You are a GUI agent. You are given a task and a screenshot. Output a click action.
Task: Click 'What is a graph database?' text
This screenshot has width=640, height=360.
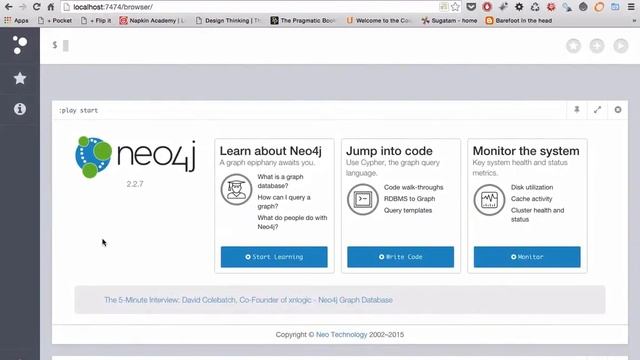[x=280, y=181]
